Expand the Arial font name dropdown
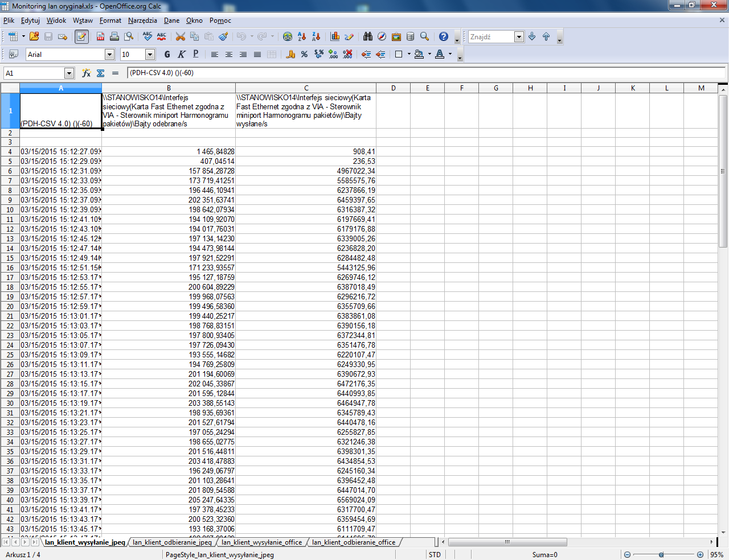Image resolution: width=729 pixels, height=560 pixels. click(x=109, y=55)
